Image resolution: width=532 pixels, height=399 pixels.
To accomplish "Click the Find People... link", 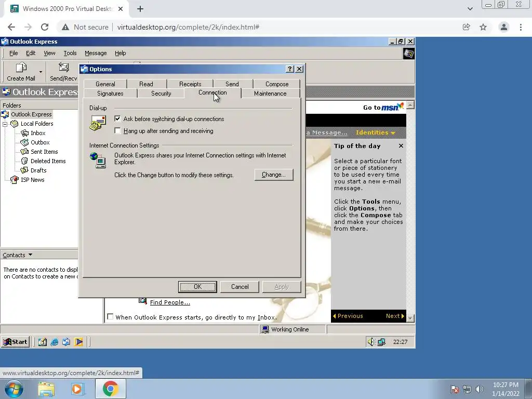I will 170,302.
